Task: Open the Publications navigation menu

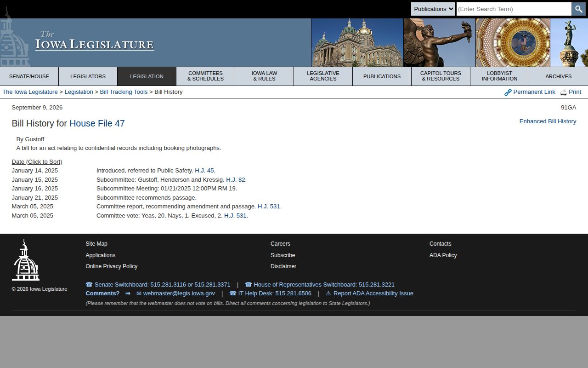Action: coord(382,76)
